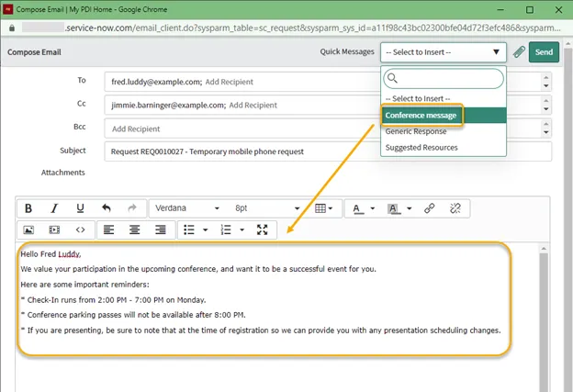Open the bullet list style dropdown

coord(205,230)
